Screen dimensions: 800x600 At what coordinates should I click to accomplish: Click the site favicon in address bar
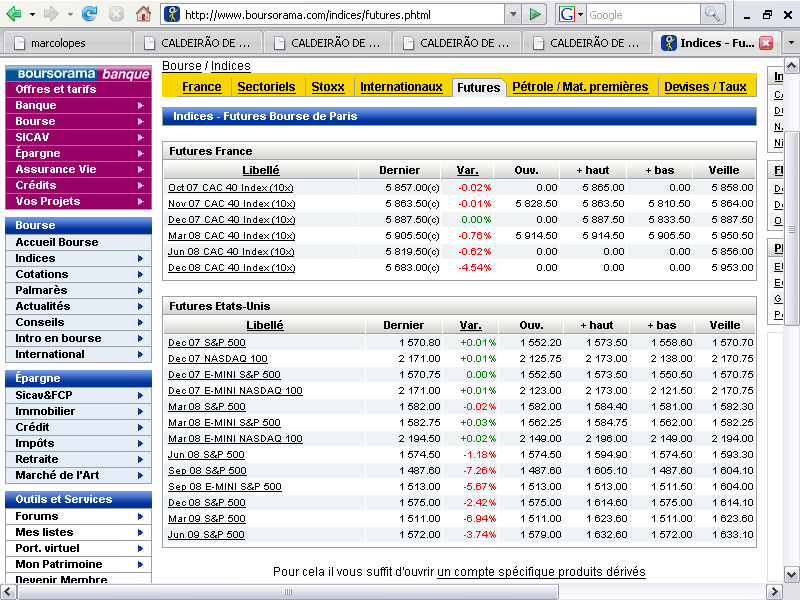tap(171, 14)
